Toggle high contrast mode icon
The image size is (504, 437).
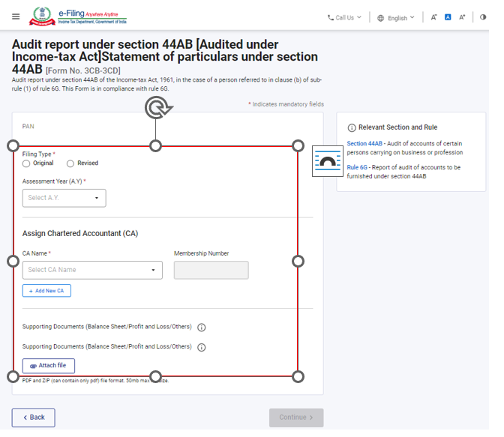click(483, 17)
